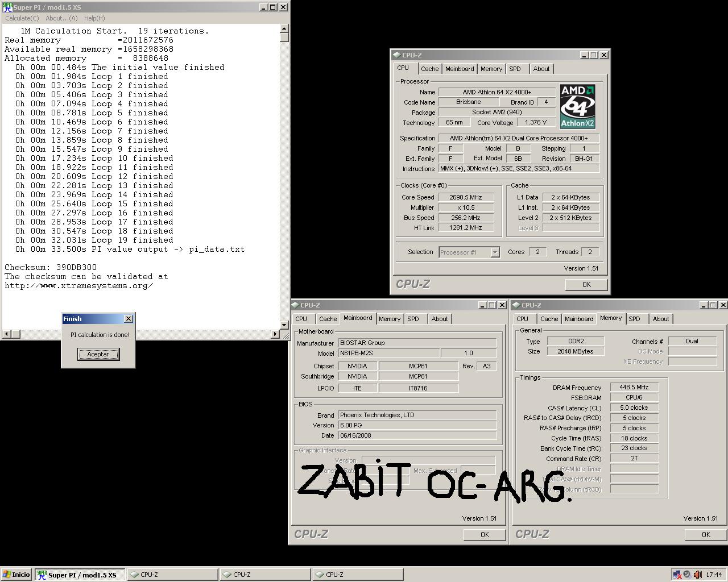Viewport: 728px width, 582px height.
Task: Click the orange volume tray icon
Action: point(697,575)
